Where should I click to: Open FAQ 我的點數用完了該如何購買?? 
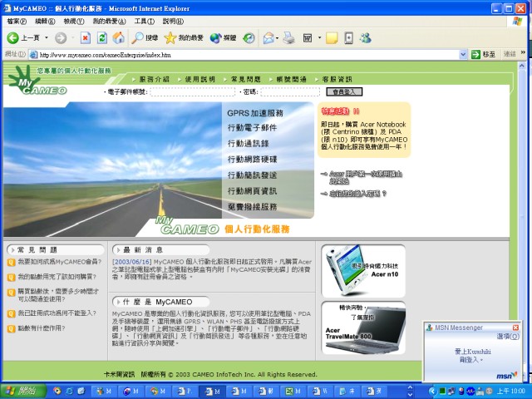click(x=57, y=277)
